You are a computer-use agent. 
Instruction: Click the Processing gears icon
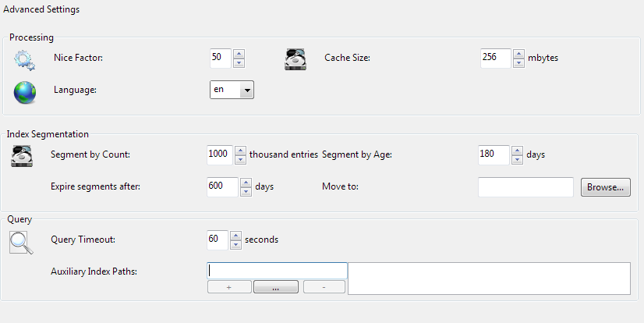point(24,59)
